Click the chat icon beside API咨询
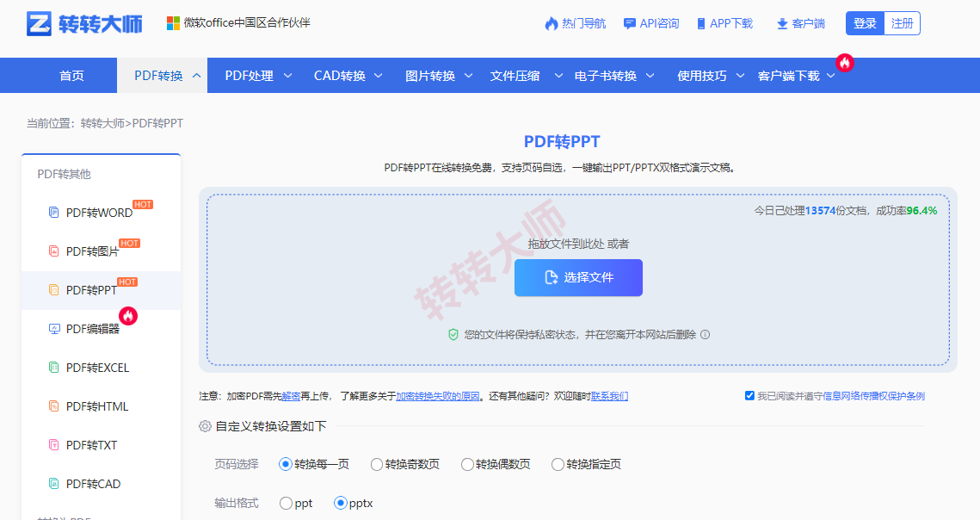 pyautogui.click(x=629, y=24)
